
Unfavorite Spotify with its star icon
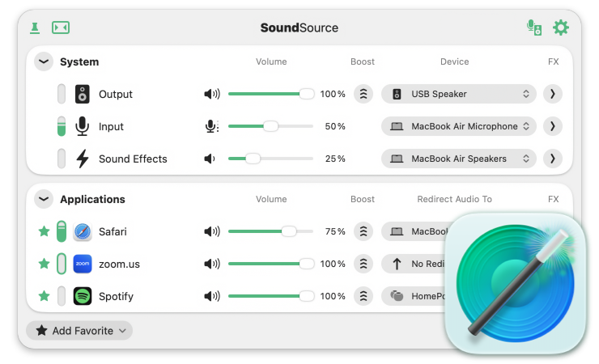pyautogui.click(x=44, y=296)
